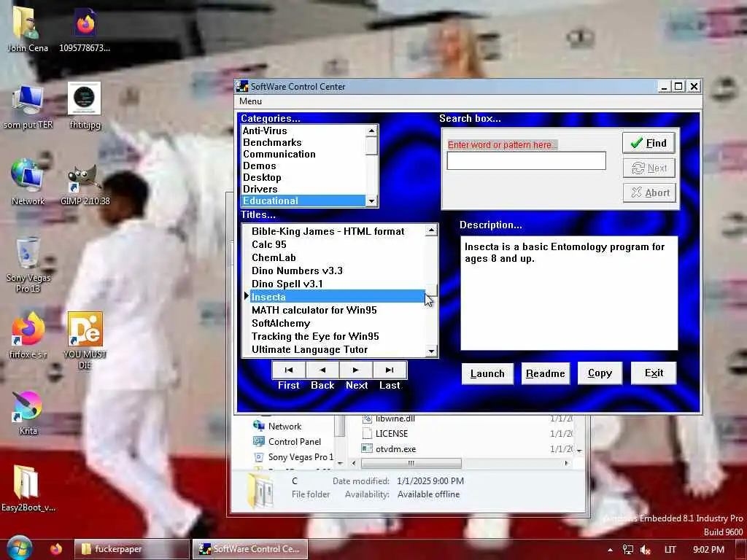747x560 pixels.
Task: Open the Recycle Bin named Sony Vegas Pro 13
Action: [28, 265]
